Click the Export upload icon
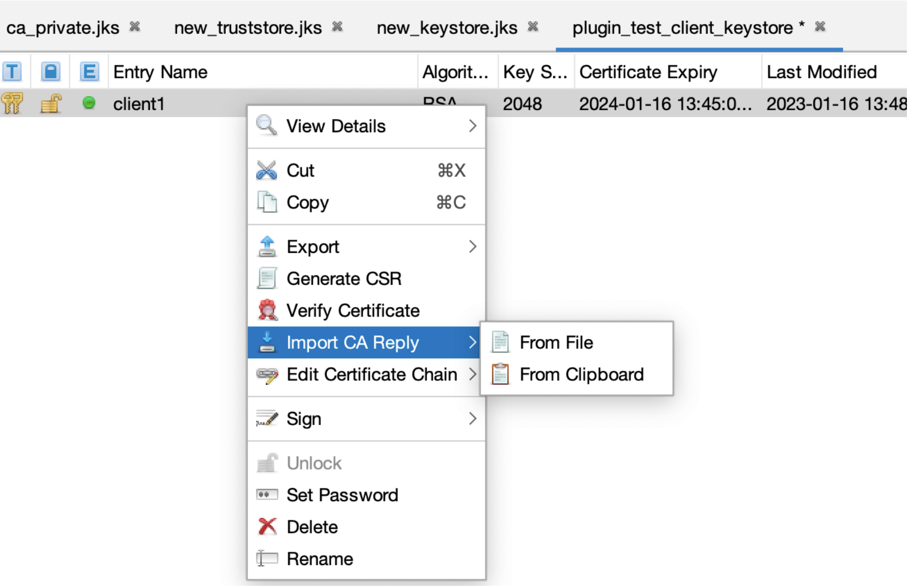 267,246
